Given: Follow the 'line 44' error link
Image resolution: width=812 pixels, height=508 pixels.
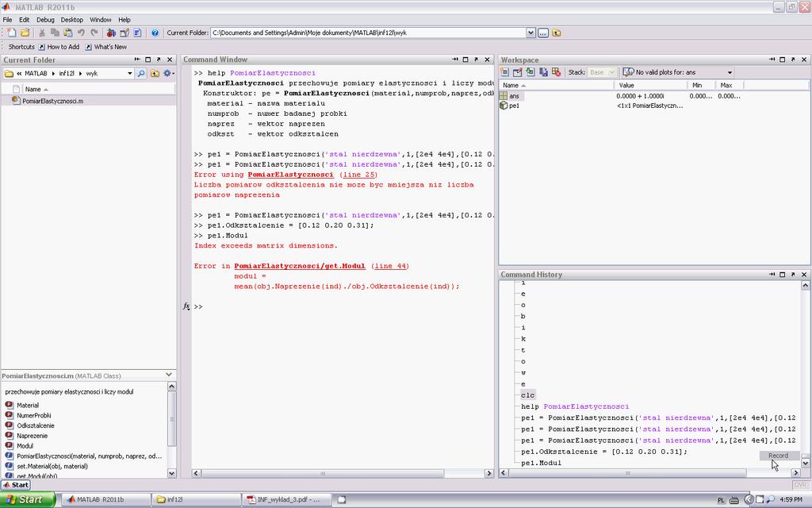Looking at the screenshot, I should [x=390, y=266].
